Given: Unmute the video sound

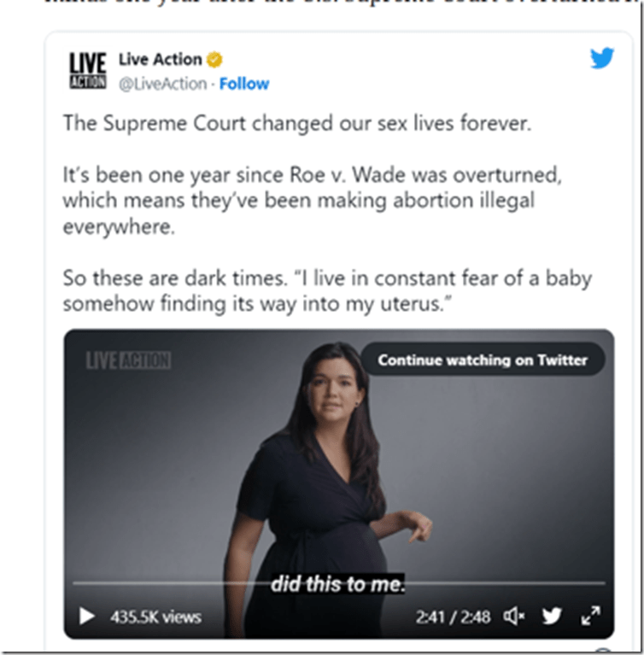Looking at the screenshot, I should point(514,617).
